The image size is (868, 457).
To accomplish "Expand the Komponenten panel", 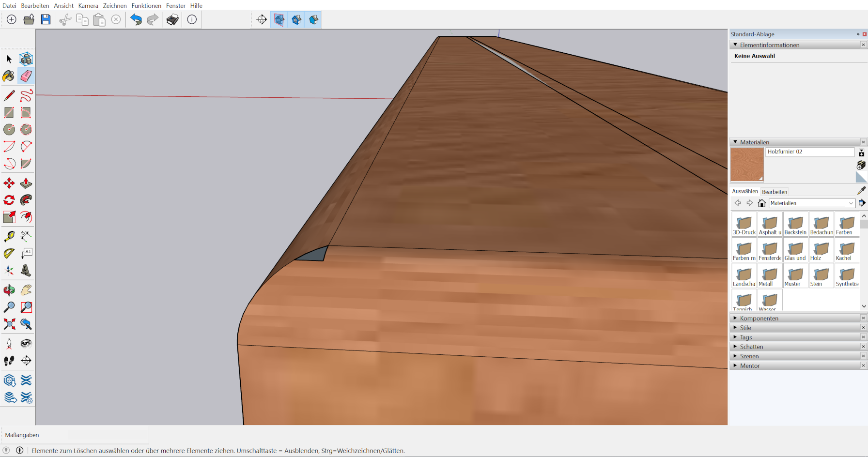I will (759, 318).
